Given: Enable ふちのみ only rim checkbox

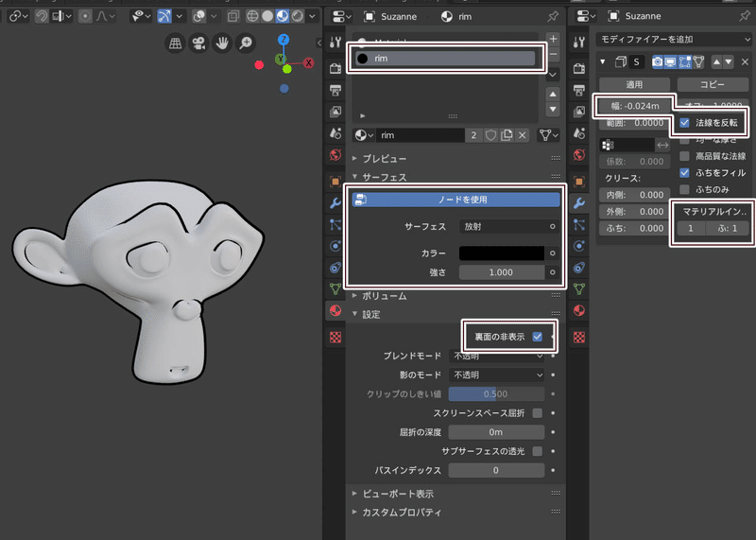Looking at the screenshot, I should coord(684,189).
